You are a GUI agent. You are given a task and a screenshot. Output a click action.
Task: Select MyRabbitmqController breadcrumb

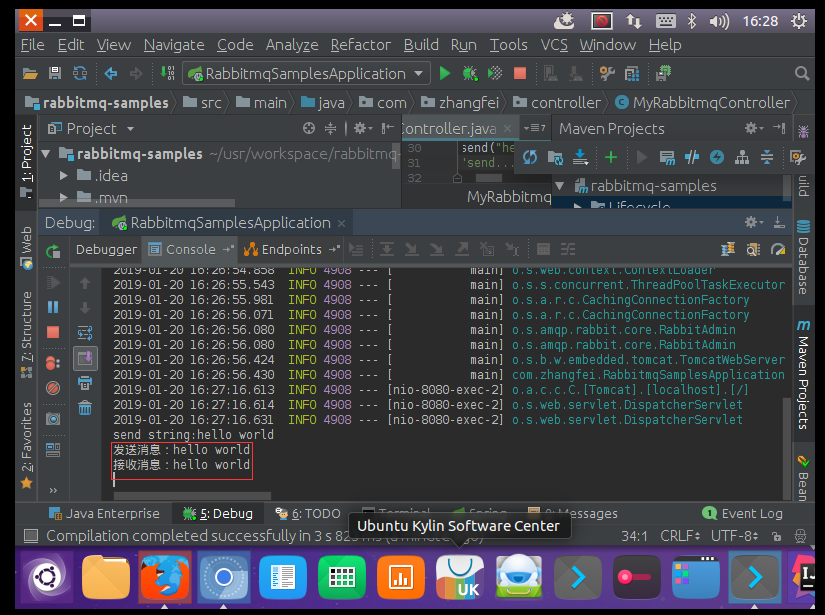pos(703,103)
